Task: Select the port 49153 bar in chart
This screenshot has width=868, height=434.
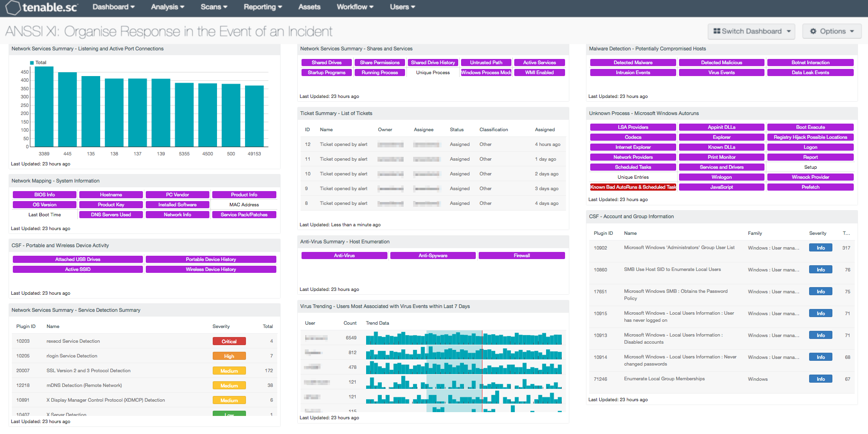Action: 255,116
